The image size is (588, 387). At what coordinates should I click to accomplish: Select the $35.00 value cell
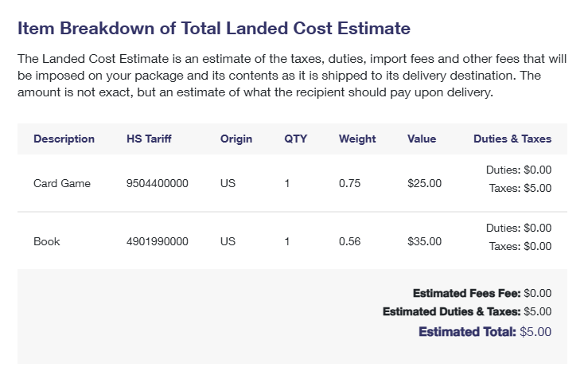[x=424, y=241]
